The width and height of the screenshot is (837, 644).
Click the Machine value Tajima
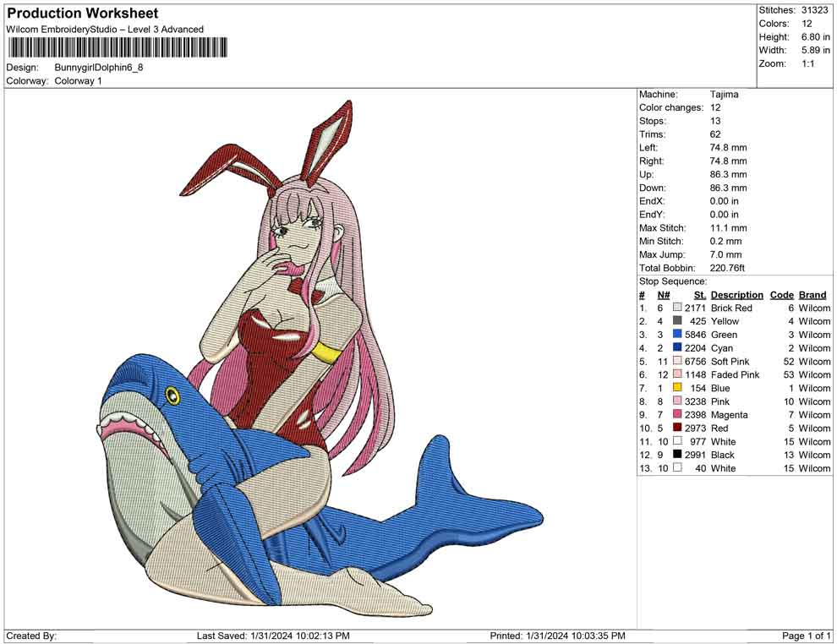pos(725,95)
